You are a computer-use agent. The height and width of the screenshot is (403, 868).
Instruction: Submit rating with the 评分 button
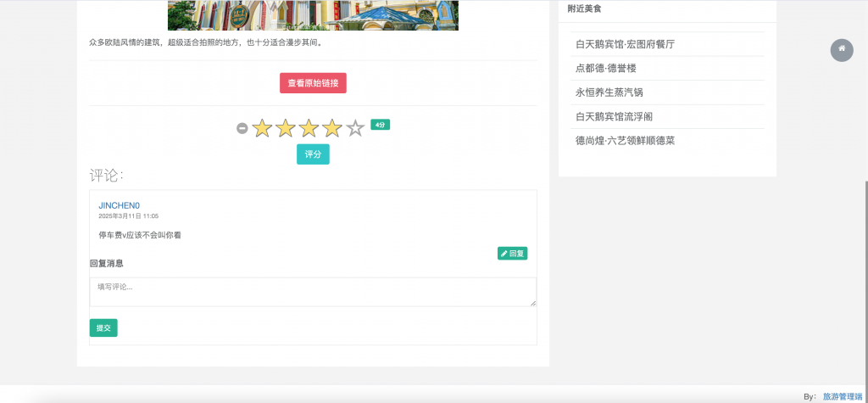313,154
